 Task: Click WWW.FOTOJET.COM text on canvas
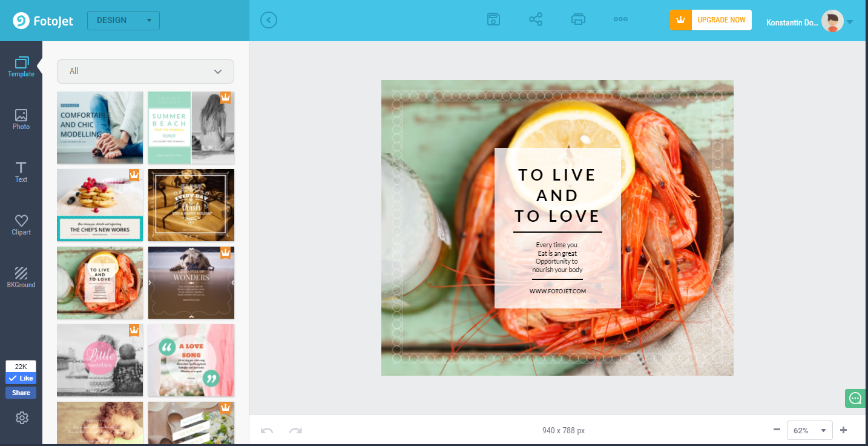coord(557,291)
